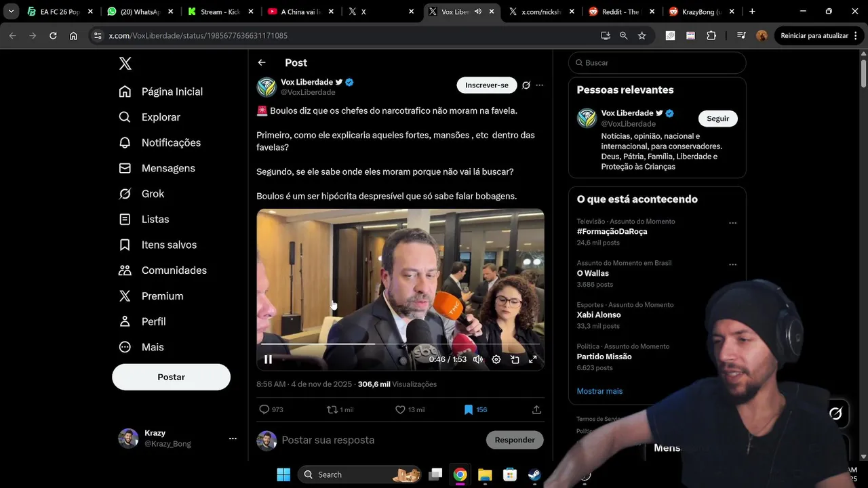
Task: Like the post with 13 mil
Action: [x=400, y=409]
